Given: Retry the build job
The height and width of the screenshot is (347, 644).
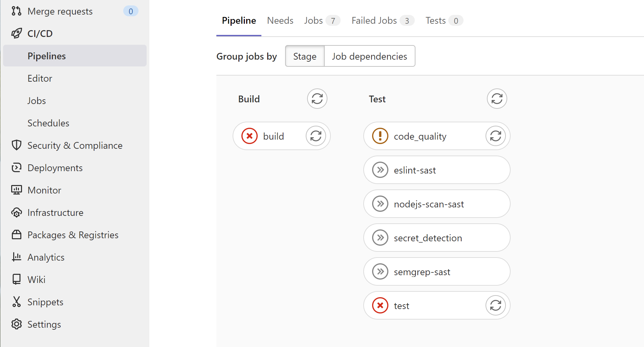Looking at the screenshot, I should [x=316, y=136].
